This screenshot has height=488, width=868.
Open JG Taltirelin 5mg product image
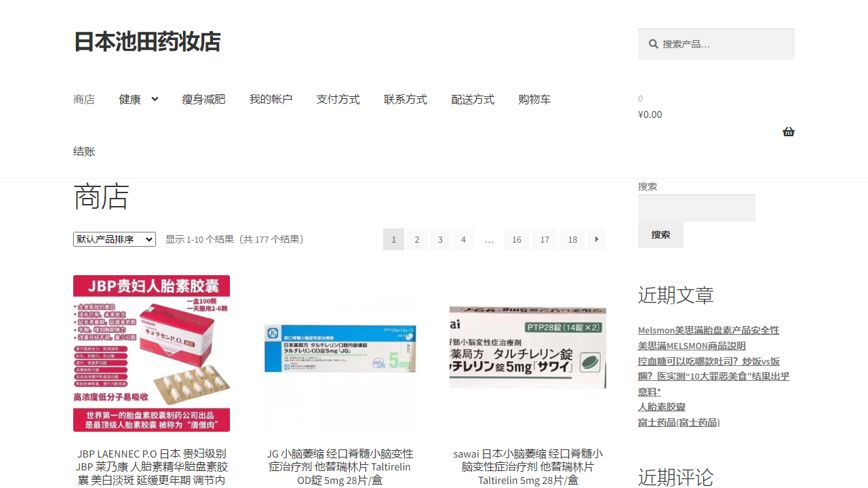pos(340,353)
